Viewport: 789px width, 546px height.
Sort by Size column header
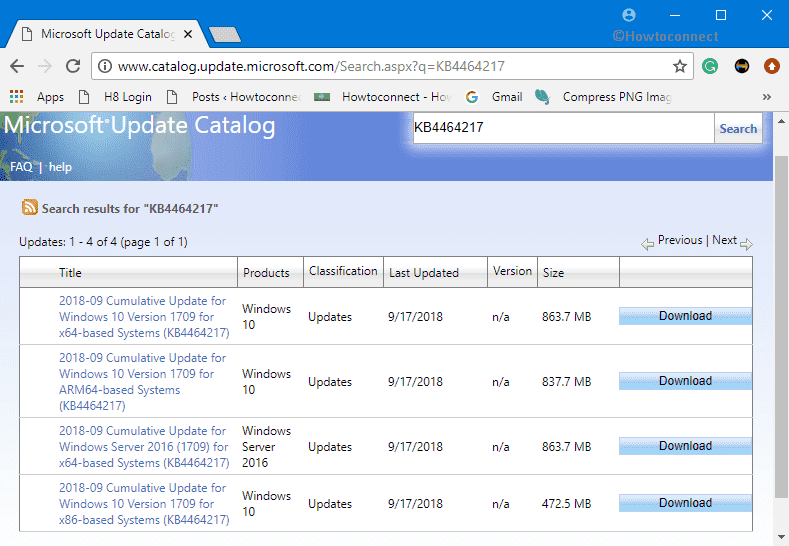coord(553,273)
